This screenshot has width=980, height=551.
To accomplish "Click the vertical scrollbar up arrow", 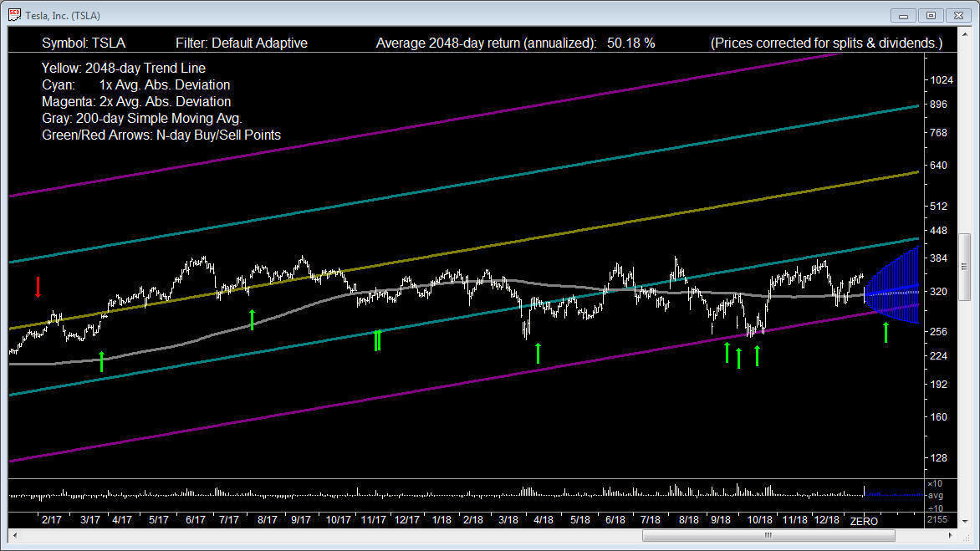I will (965, 33).
